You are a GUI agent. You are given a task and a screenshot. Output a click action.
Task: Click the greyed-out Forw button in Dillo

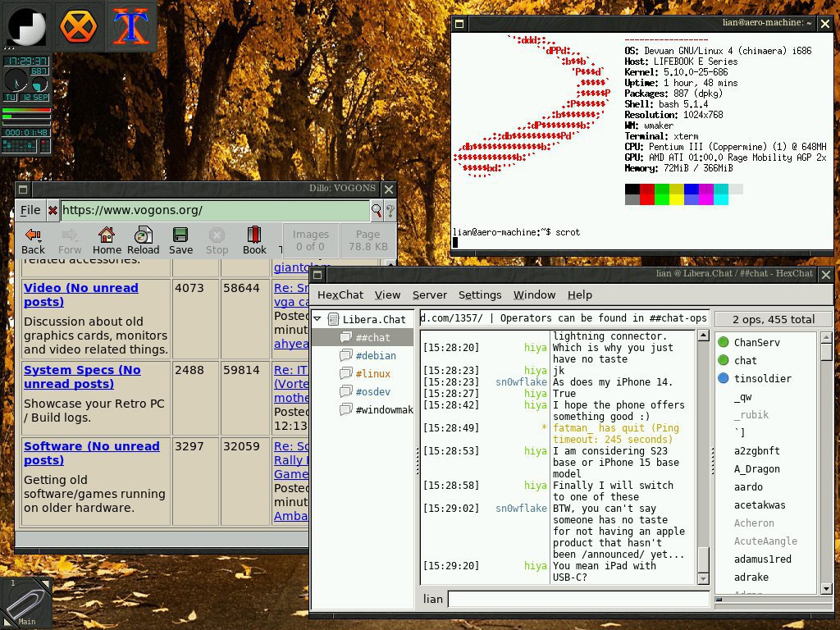click(x=70, y=240)
